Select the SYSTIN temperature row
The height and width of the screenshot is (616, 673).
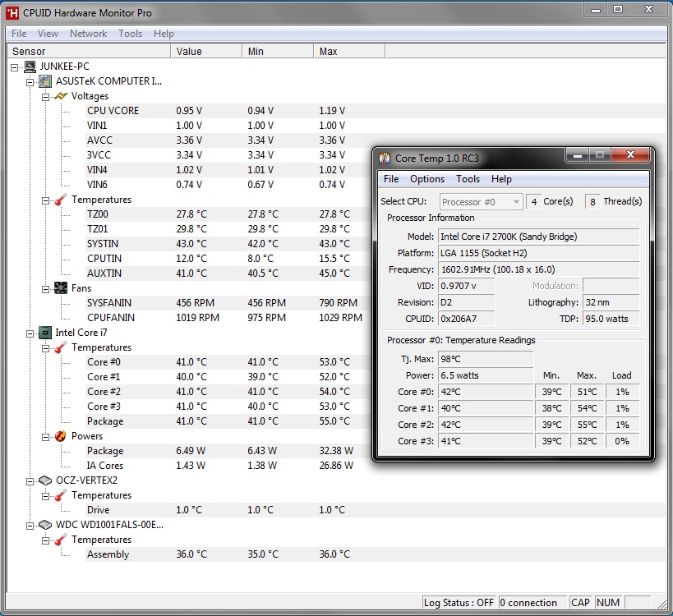tap(228, 244)
